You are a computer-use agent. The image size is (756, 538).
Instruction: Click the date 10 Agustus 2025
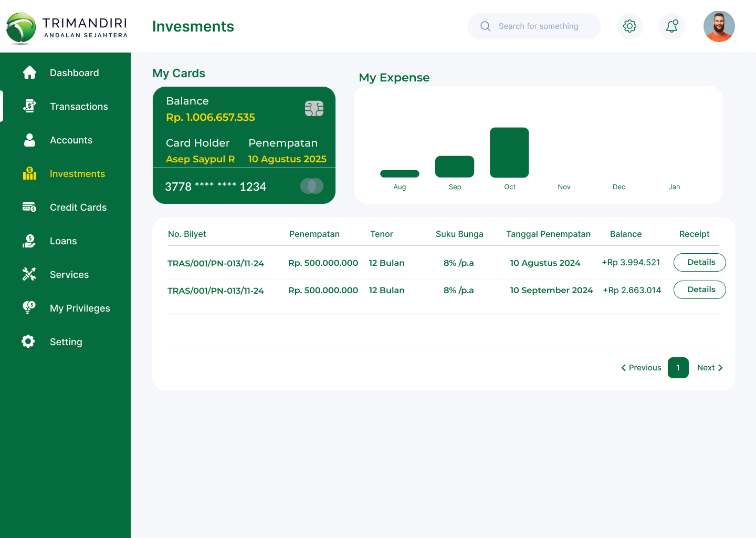click(287, 159)
